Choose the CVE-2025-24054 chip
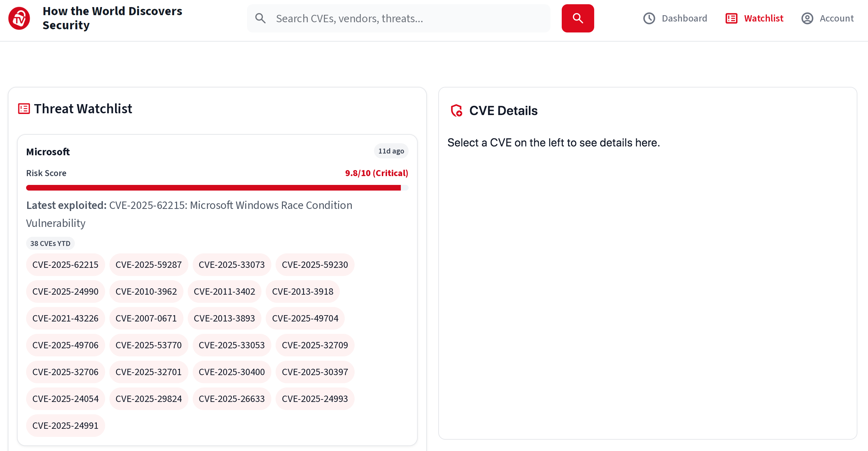The width and height of the screenshot is (868, 451). [x=65, y=399]
